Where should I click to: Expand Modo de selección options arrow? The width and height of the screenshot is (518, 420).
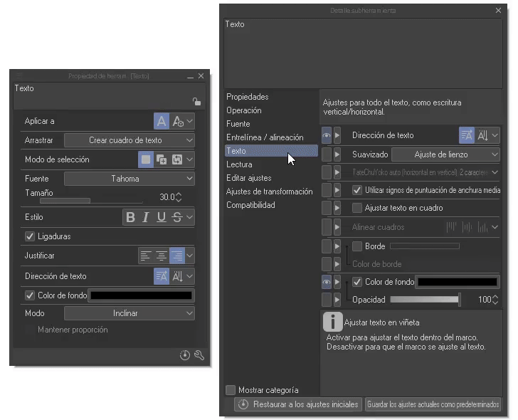(189, 159)
